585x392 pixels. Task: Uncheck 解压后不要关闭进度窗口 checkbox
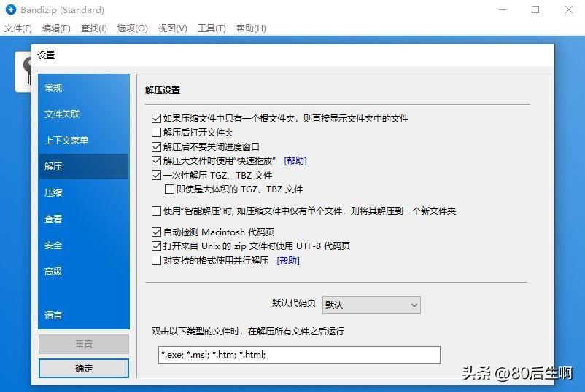click(156, 146)
